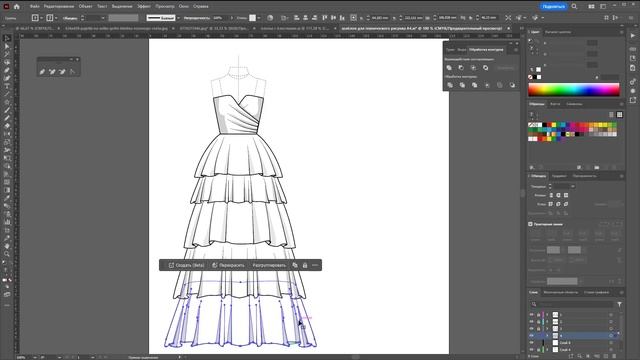640x360 pixels.
Task: Click Trim pathfinder icon
Action: point(462,85)
